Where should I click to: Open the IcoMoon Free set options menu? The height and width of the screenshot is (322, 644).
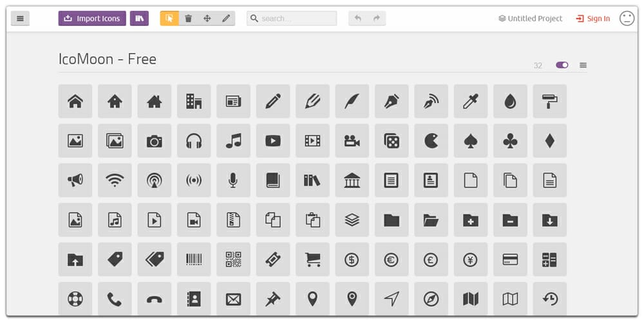[583, 65]
